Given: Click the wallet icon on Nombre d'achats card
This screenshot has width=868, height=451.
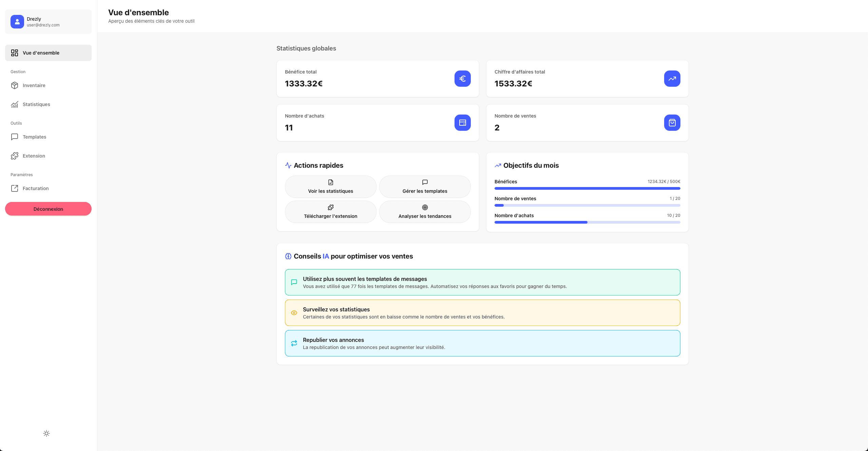Looking at the screenshot, I should [462, 123].
